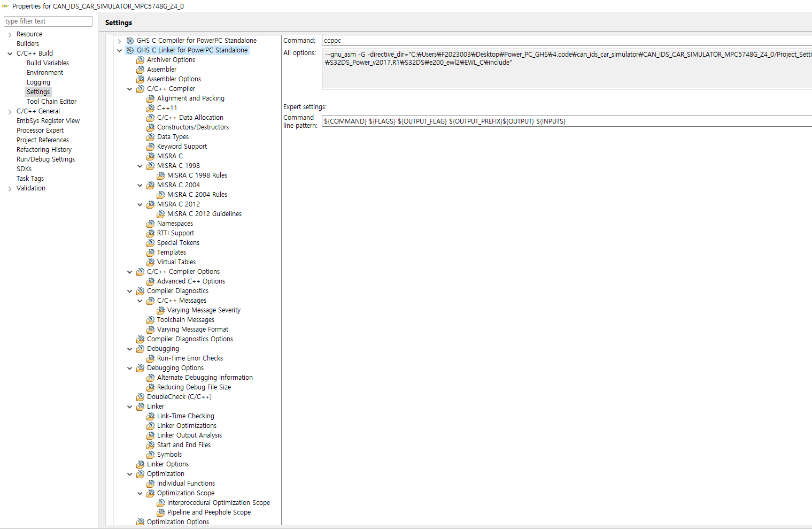The image size is (812, 529).
Task: Open MISRA C 2012 Guidelines settings
Action: tap(161, 213)
